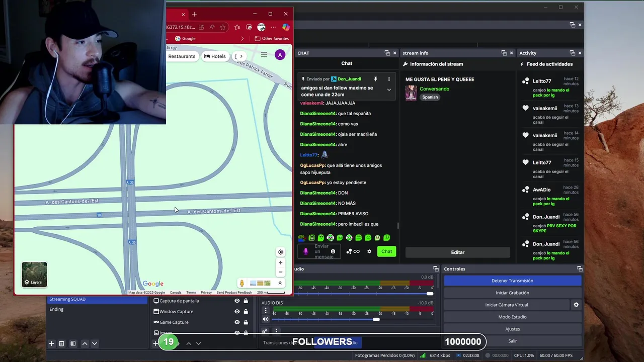
Task: Open Virtual Camera settings gear
Action: coord(576,305)
